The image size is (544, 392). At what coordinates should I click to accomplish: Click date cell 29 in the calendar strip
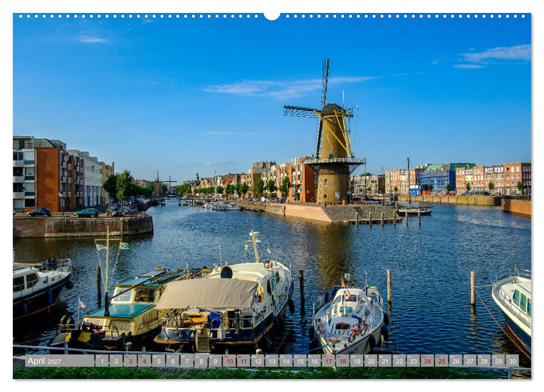(x=498, y=361)
